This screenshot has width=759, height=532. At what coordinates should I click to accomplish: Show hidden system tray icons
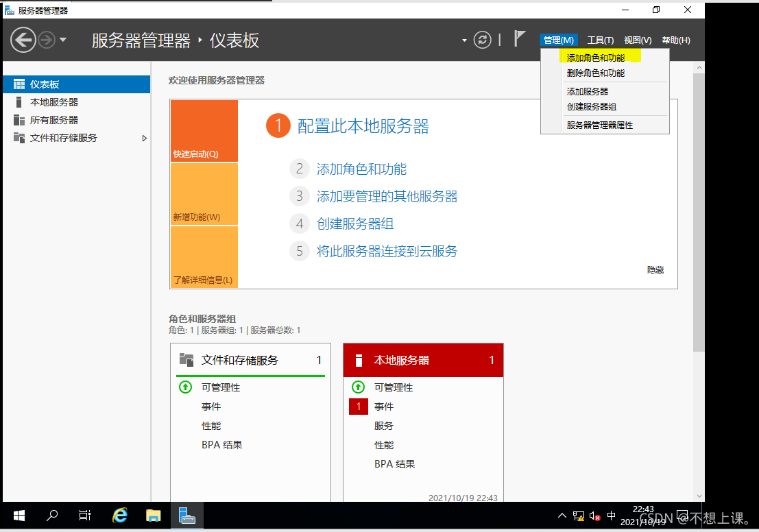pos(562,516)
